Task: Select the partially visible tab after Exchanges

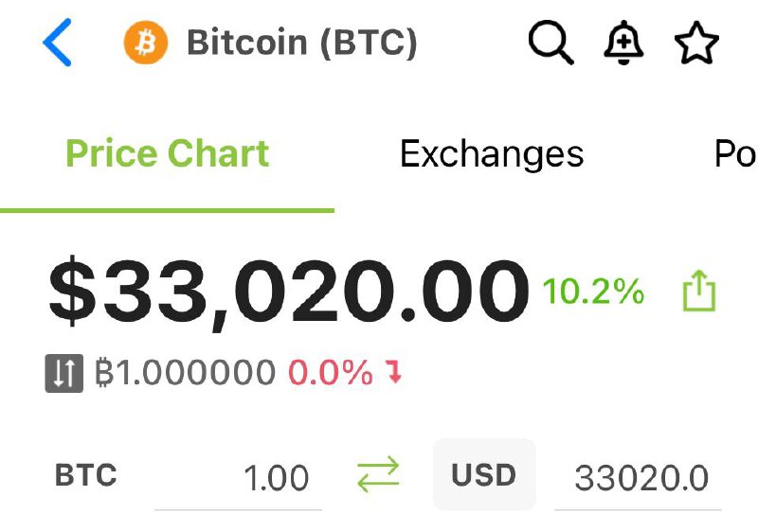Action: tap(734, 154)
